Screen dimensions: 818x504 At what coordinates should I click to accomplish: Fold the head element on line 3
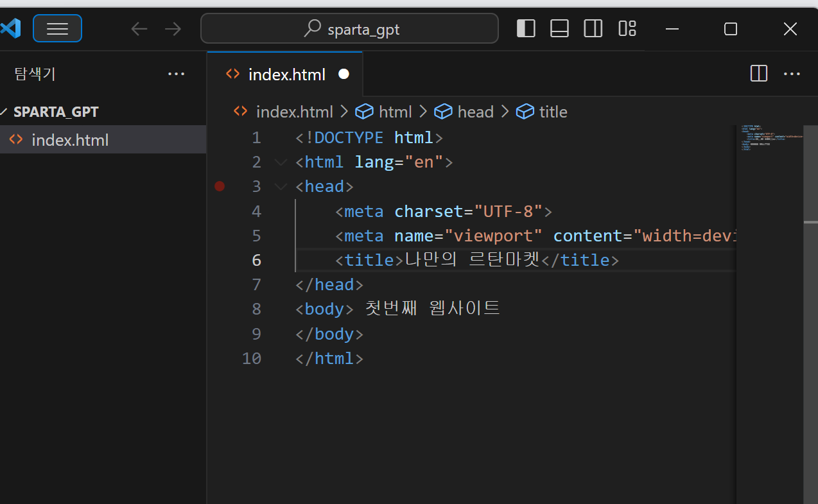tap(281, 187)
